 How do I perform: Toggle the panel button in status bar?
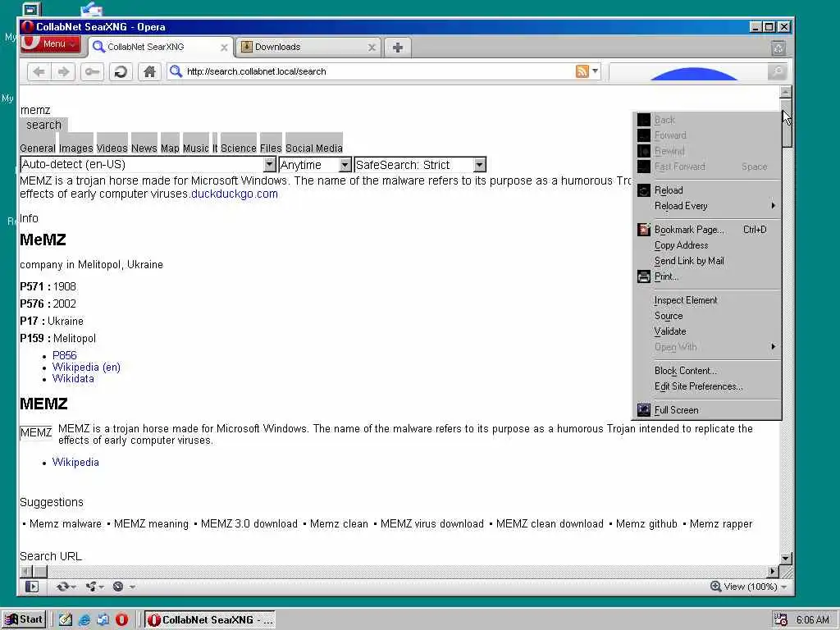pos(32,587)
